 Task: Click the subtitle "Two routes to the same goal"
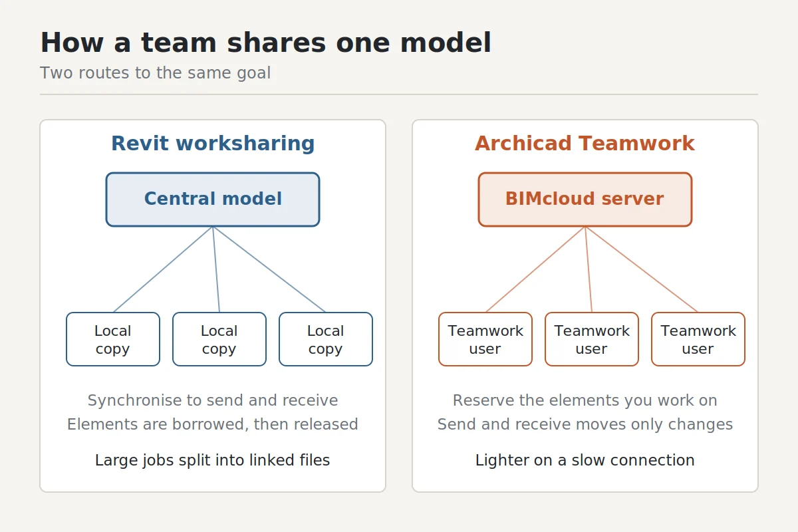tap(155, 72)
